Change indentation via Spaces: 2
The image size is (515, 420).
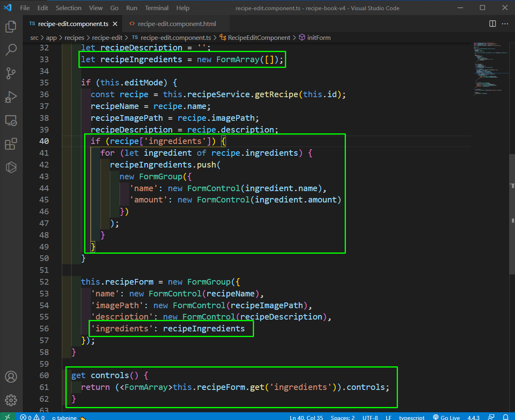point(343,417)
